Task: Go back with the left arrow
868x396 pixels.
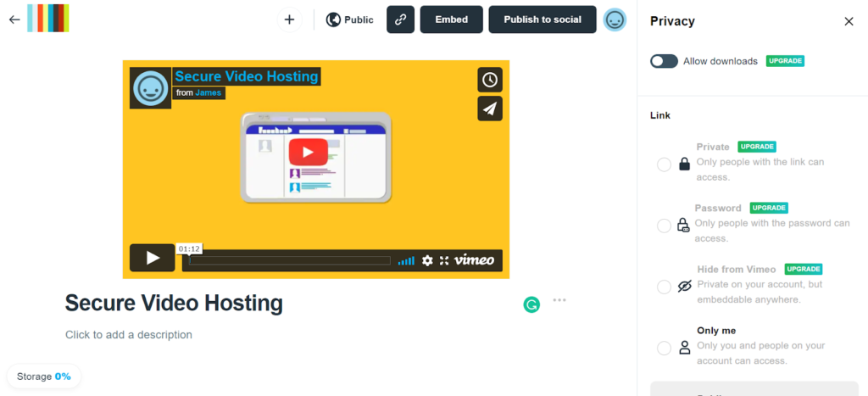Action: (x=14, y=20)
